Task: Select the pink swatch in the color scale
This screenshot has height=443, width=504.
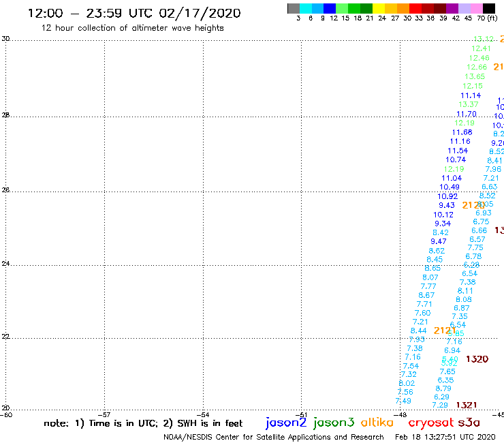Action: pos(477,8)
